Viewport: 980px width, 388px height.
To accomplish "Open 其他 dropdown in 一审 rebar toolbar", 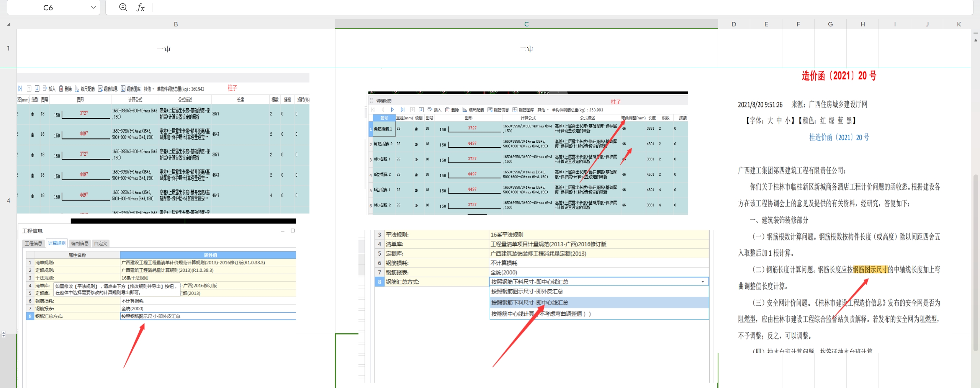I will click(x=149, y=89).
